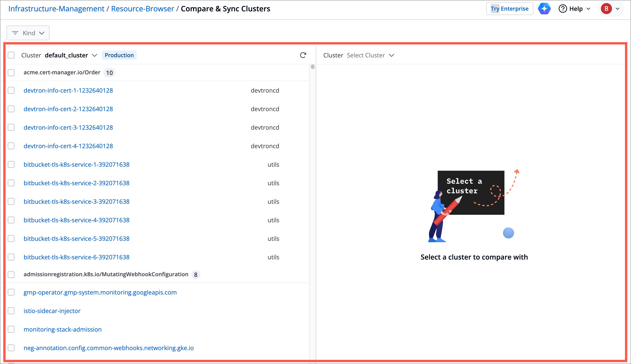
Task: Check the bitbucket-tls-k8s-service-3-392071638 checkbox
Action: (x=11, y=201)
